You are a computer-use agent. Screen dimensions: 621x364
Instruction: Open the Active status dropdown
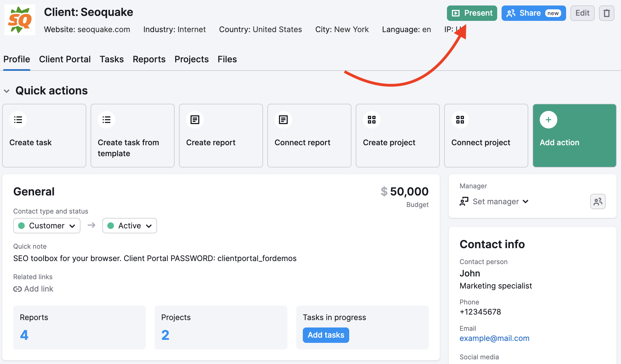click(130, 226)
